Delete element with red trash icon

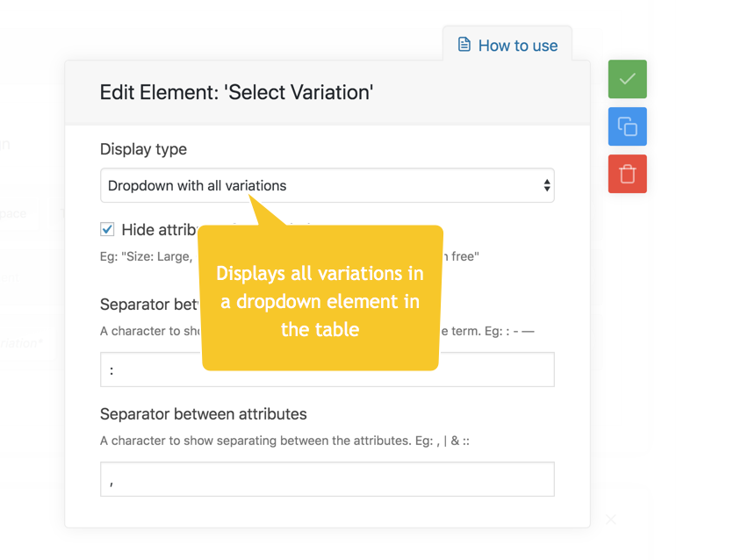[627, 174]
